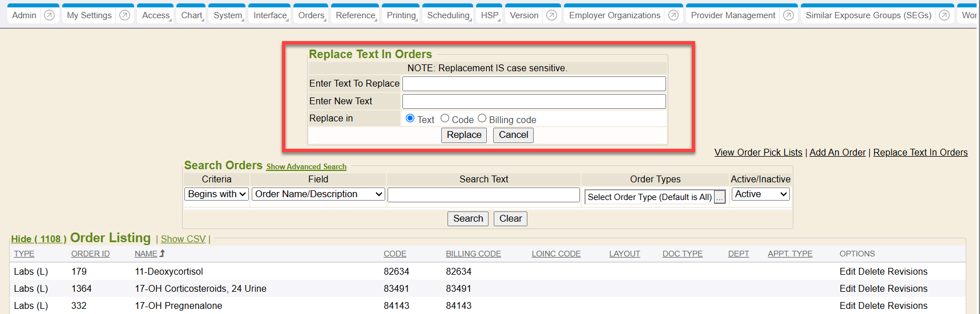980x314 pixels.
Task: Choose the Code radio option
Action: [x=445, y=119]
